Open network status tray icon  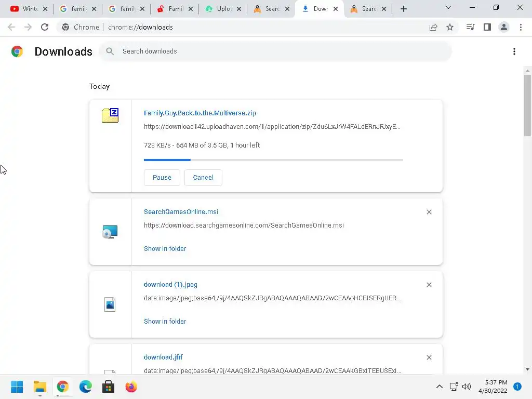[x=454, y=387]
